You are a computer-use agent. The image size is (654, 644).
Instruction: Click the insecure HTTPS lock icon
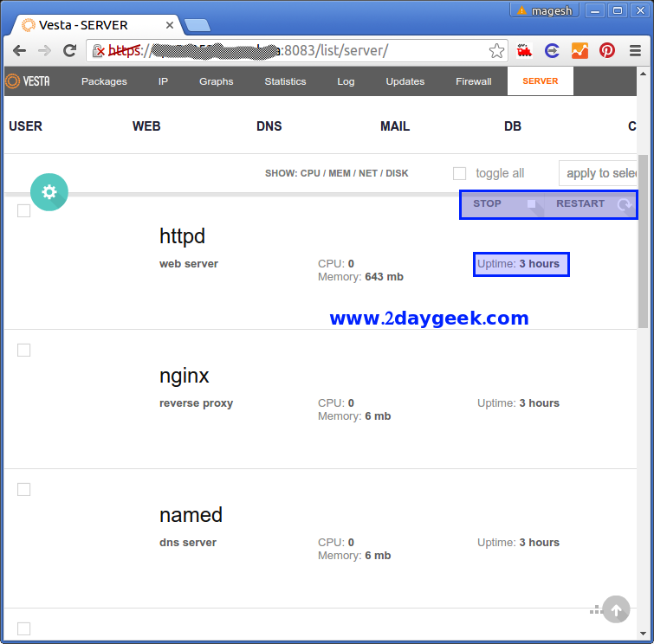(98, 51)
